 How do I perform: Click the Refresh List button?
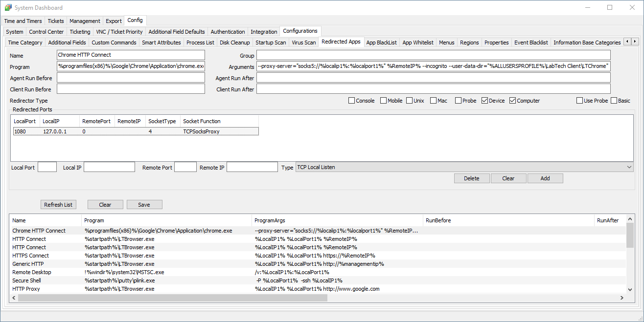(x=58, y=205)
